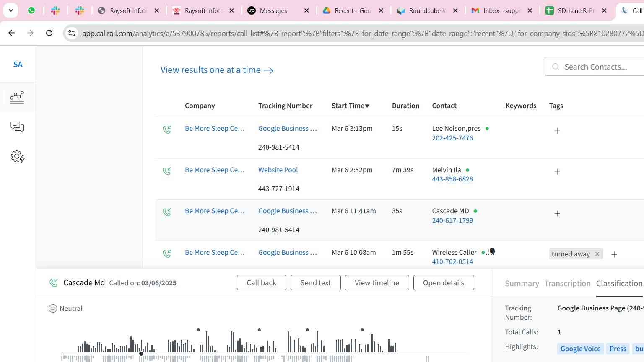Click phone number 443-858-6828

point(452,179)
